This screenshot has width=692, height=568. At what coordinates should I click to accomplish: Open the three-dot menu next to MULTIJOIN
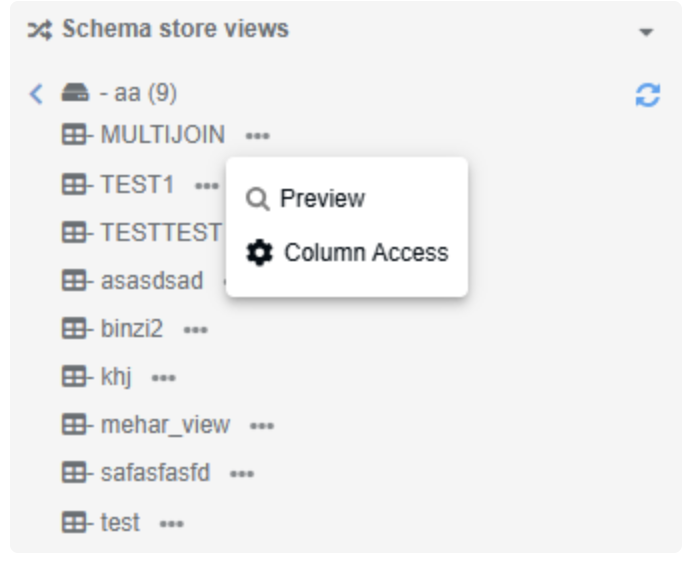(257, 135)
